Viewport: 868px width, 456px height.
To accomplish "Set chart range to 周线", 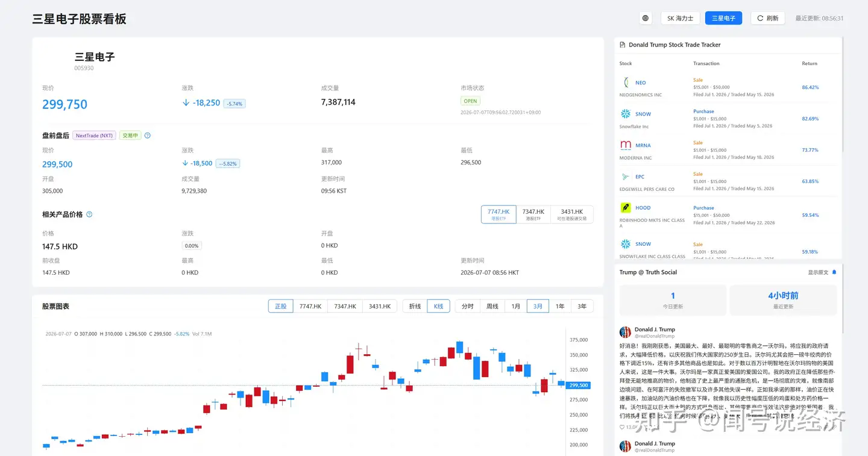I will [x=492, y=306].
